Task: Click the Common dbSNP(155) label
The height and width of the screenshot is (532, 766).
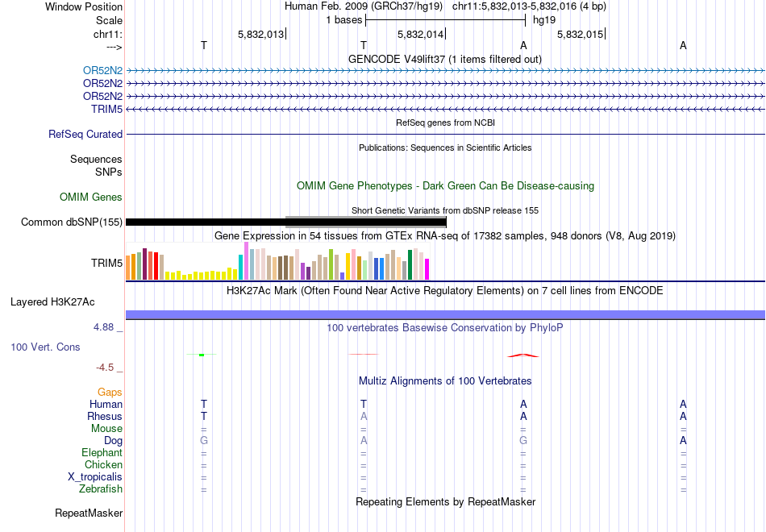Action: [x=71, y=222]
